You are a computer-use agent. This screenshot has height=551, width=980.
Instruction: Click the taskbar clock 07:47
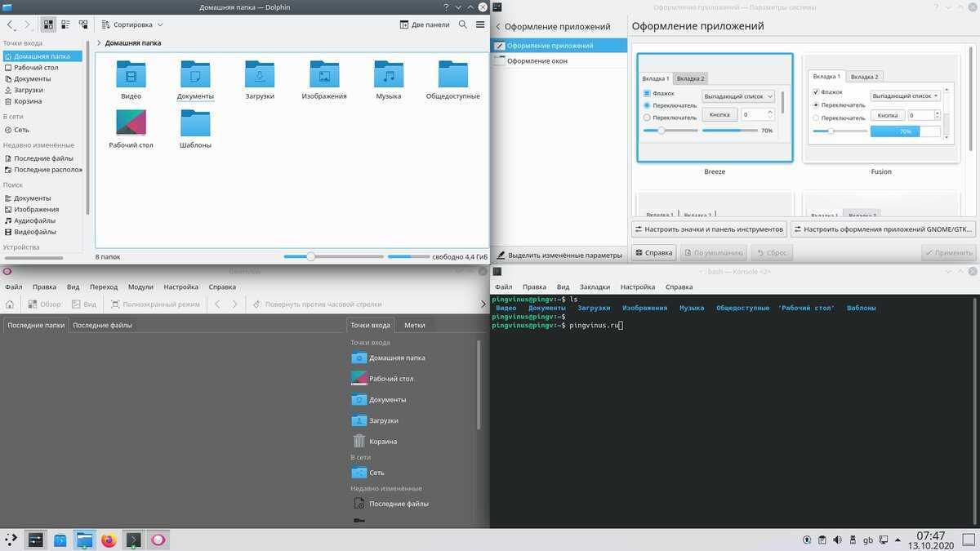(x=930, y=535)
